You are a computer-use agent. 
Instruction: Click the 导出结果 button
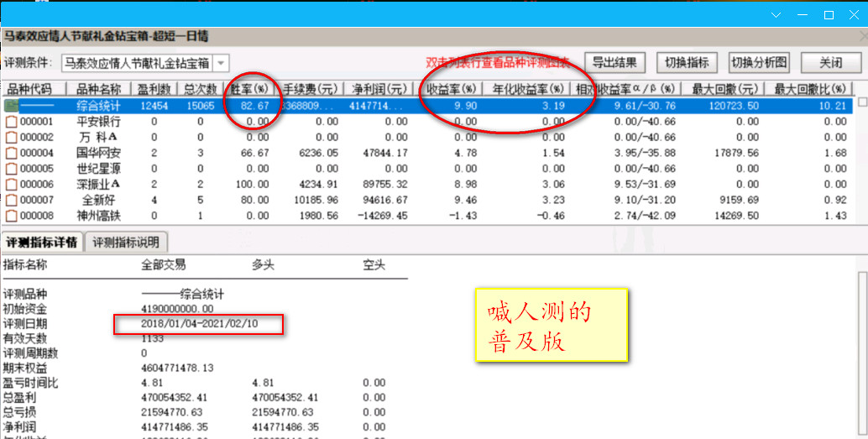(x=615, y=63)
